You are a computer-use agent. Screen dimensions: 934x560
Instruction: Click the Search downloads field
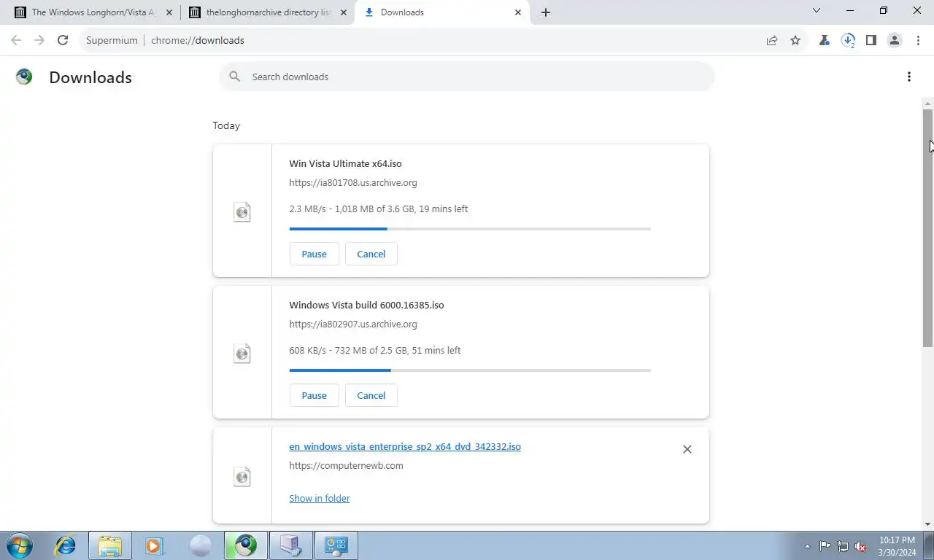(467, 77)
